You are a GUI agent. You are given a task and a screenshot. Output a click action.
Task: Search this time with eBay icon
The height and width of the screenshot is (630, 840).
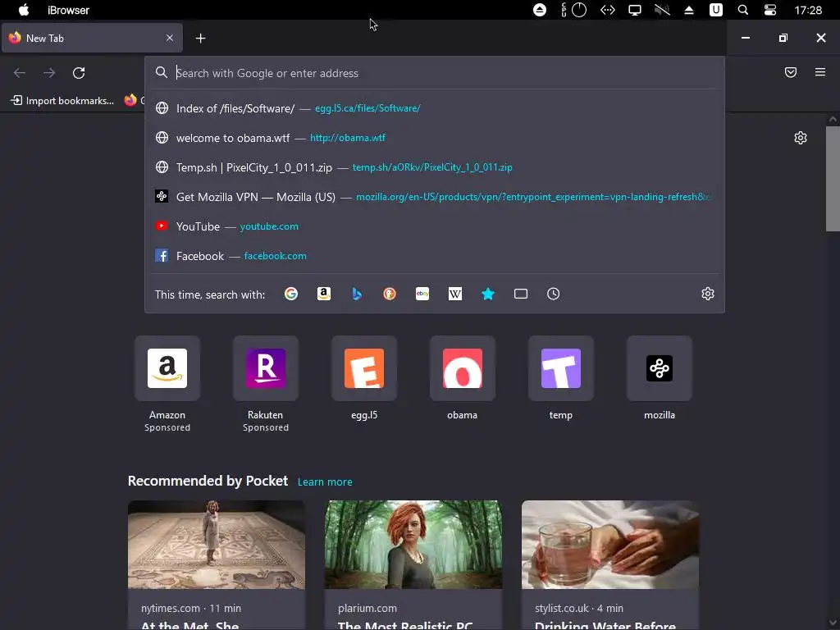click(422, 294)
